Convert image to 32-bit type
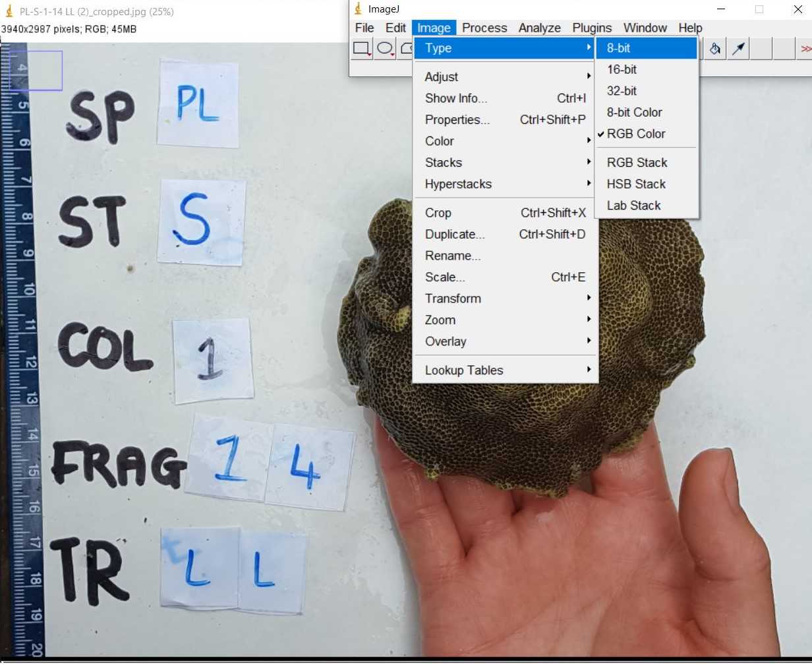Image resolution: width=812 pixels, height=665 pixels. [646, 91]
